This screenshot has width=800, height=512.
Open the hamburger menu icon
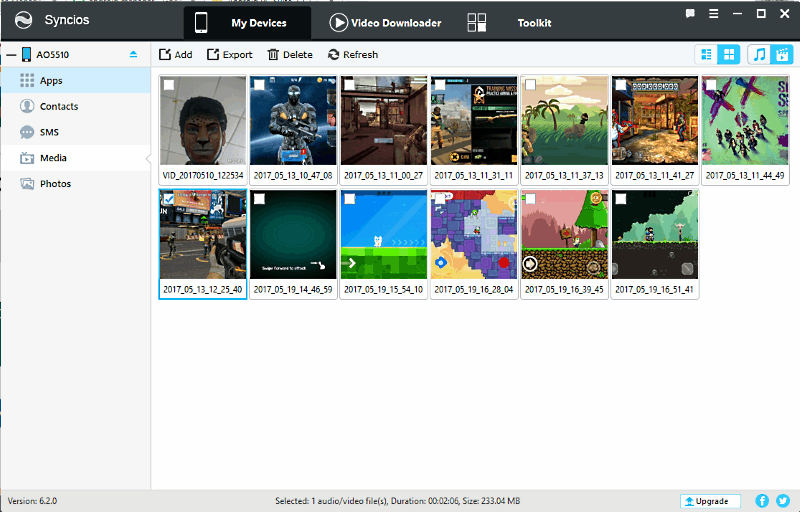[x=713, y=14]
